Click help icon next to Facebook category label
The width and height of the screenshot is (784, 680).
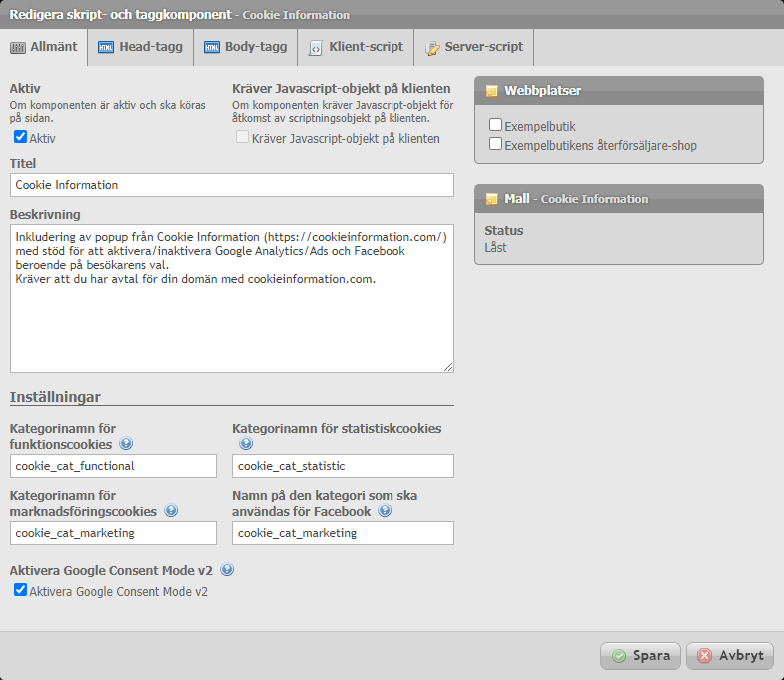[385, 511]
